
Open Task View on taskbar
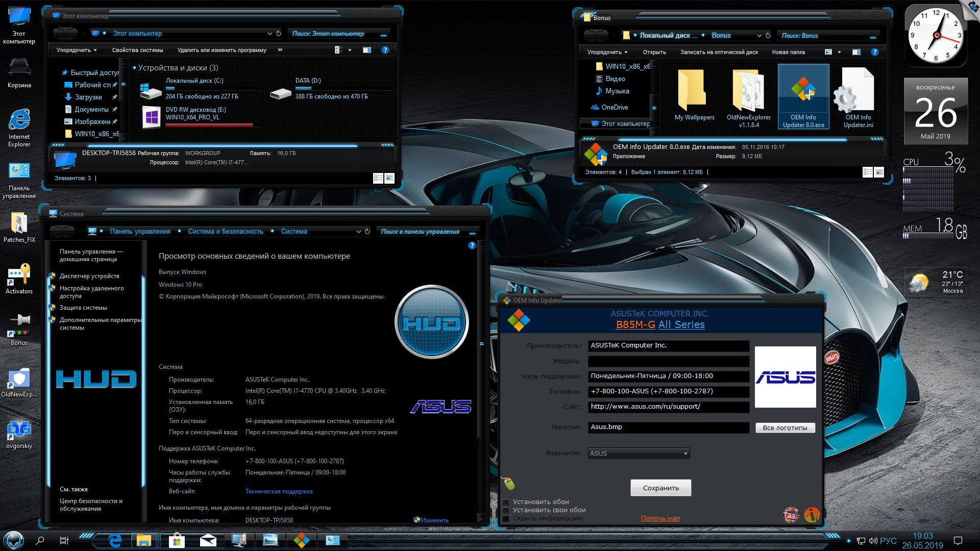pyautogui.click(x=64, y=540)
